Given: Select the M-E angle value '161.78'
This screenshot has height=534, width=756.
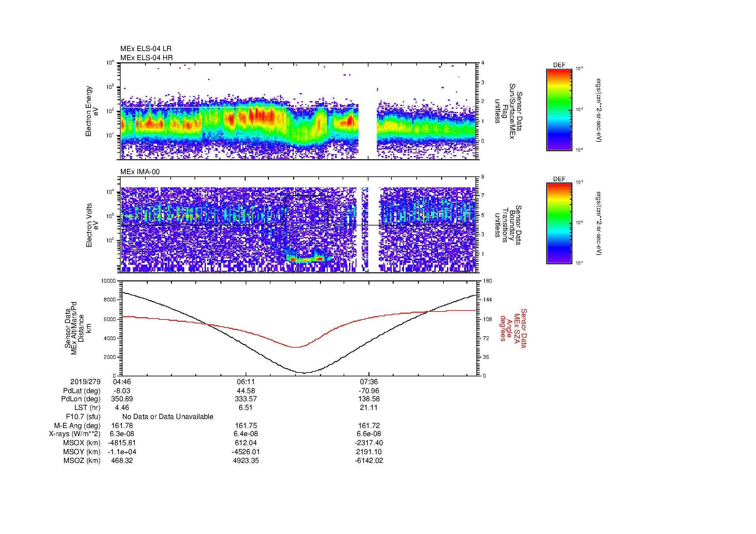Looking at the screenshot, I should coord(122,426).
